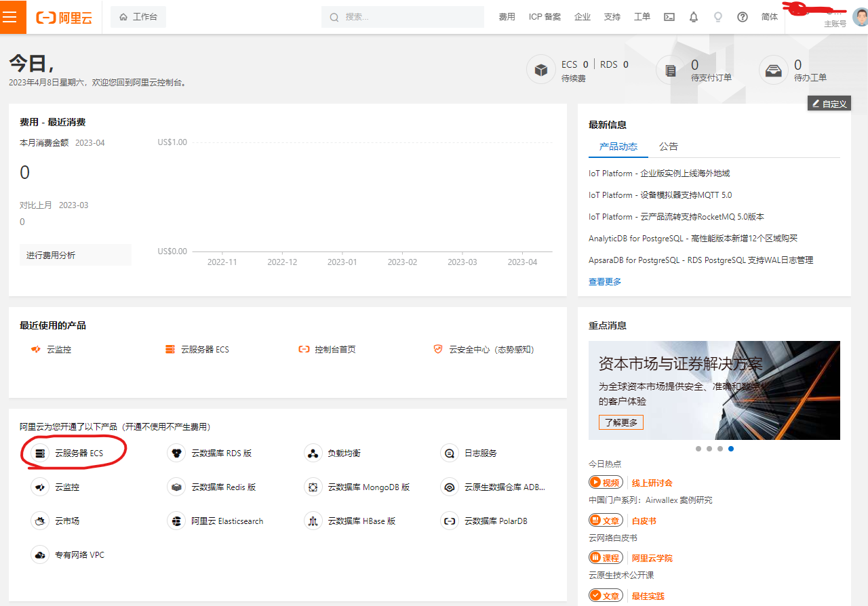Open 控制台首页 in recently used products
The height and width of the screenshot is (606, 868).
click(327, 350)
